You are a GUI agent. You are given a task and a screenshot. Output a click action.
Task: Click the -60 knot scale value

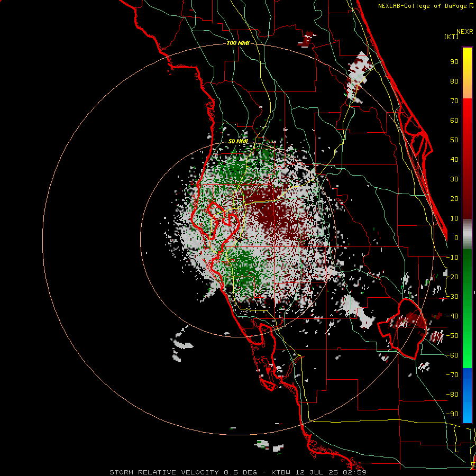tap(452, 355)
